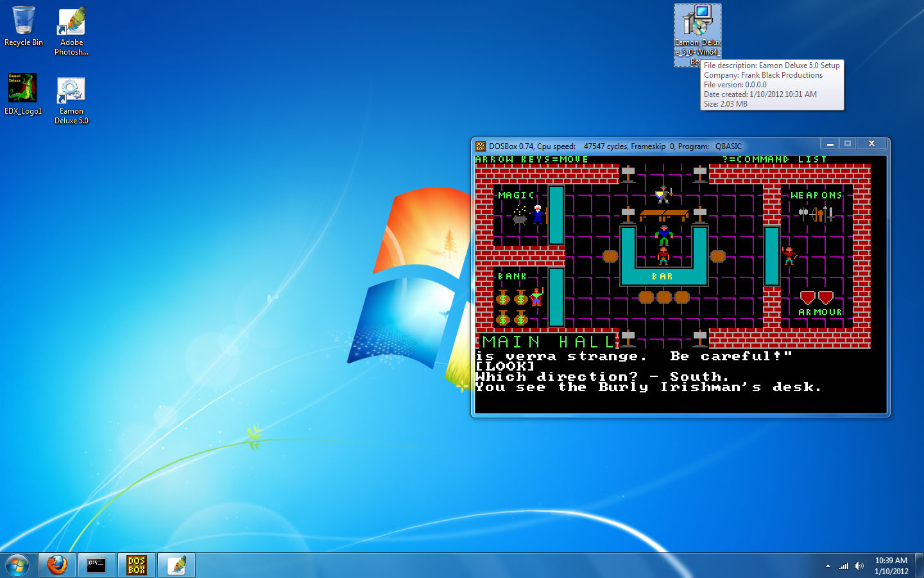
Task: Click 'Date created: 1/10/2012 10:31 AM' tooltip line
Action: pos(760,94)
